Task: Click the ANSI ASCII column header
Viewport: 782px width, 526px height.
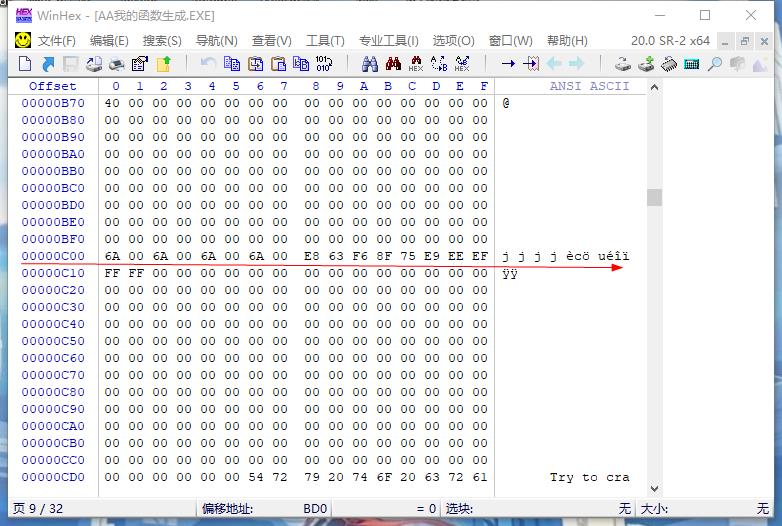Action: click(589, 86)
